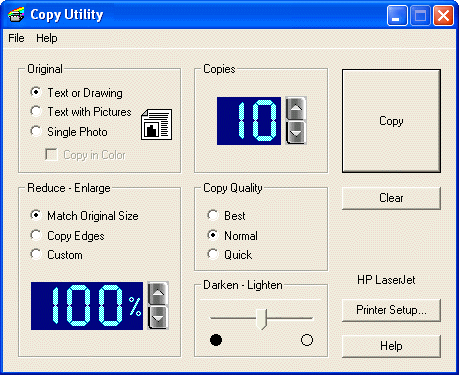
Task: Decrease the reduce-enlarge percentage with down arrow
Action: point(158,318)
